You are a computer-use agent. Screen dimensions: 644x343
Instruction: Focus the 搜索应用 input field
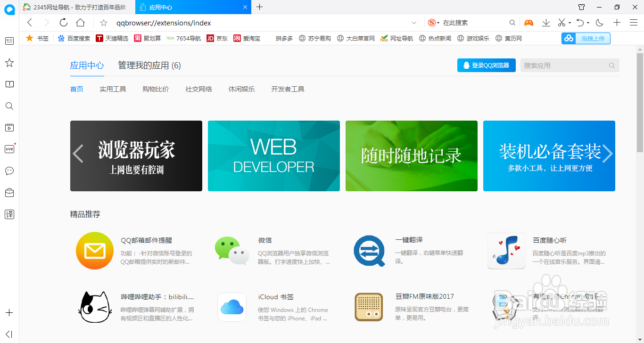(564, 65)
